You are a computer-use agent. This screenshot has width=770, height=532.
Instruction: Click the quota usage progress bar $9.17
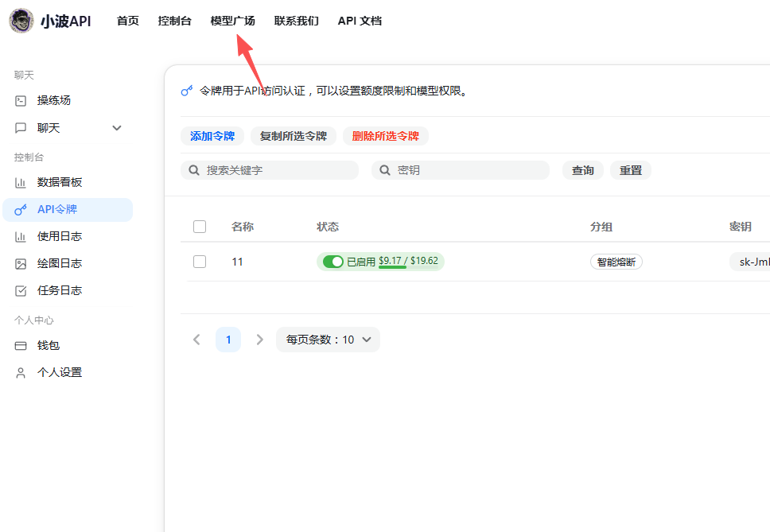(392, 267)
